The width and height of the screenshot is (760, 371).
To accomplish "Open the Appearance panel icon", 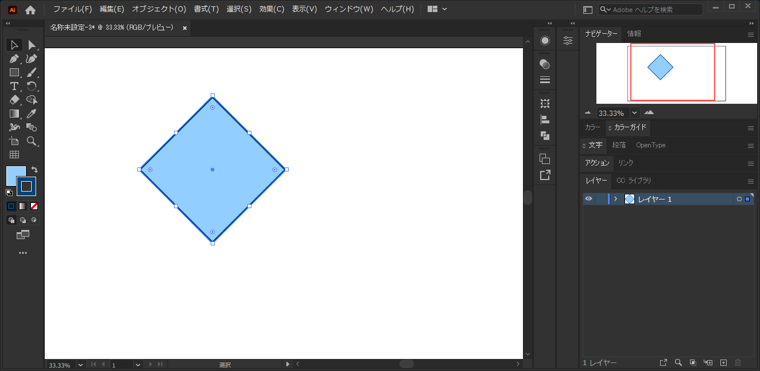I will [x=545, y=41].
